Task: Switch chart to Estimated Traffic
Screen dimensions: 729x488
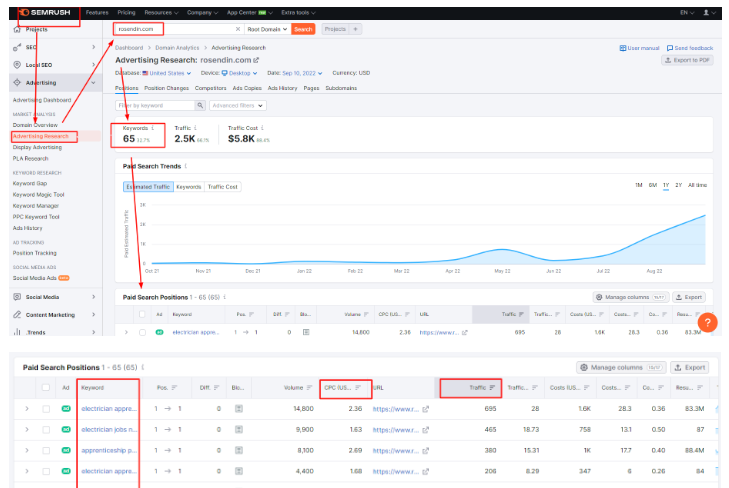Action: [x=148, y=187]
